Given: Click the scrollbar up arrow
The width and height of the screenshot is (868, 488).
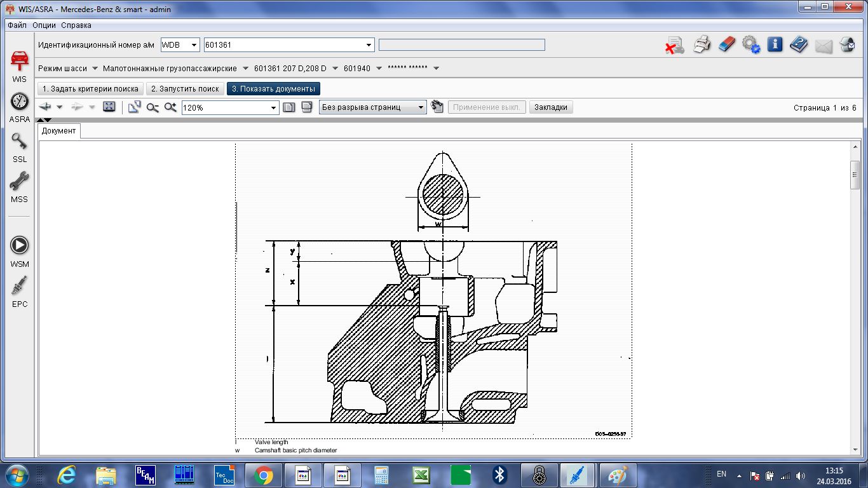Looking at the screenshot, I should point(855,147).
